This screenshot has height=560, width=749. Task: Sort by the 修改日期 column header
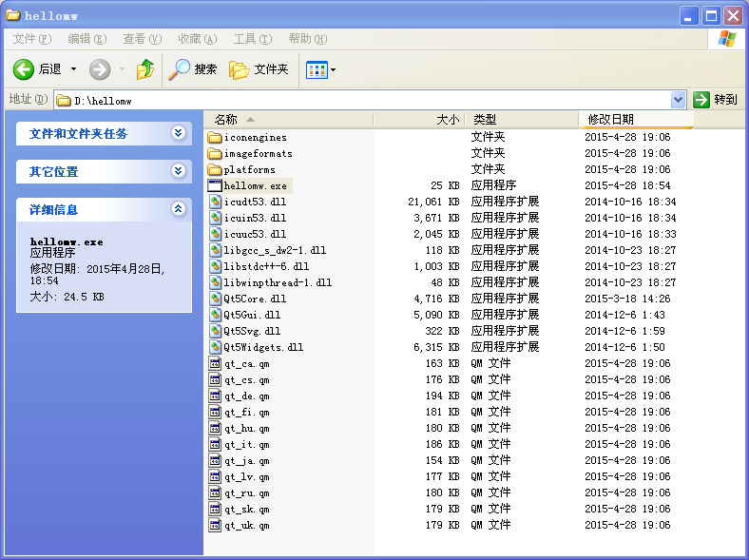click(x=636, y=119)
